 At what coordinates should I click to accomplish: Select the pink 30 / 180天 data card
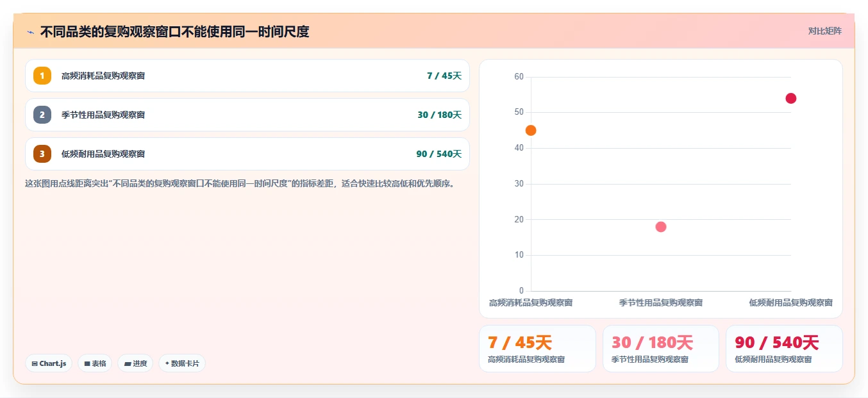point(661,349)
